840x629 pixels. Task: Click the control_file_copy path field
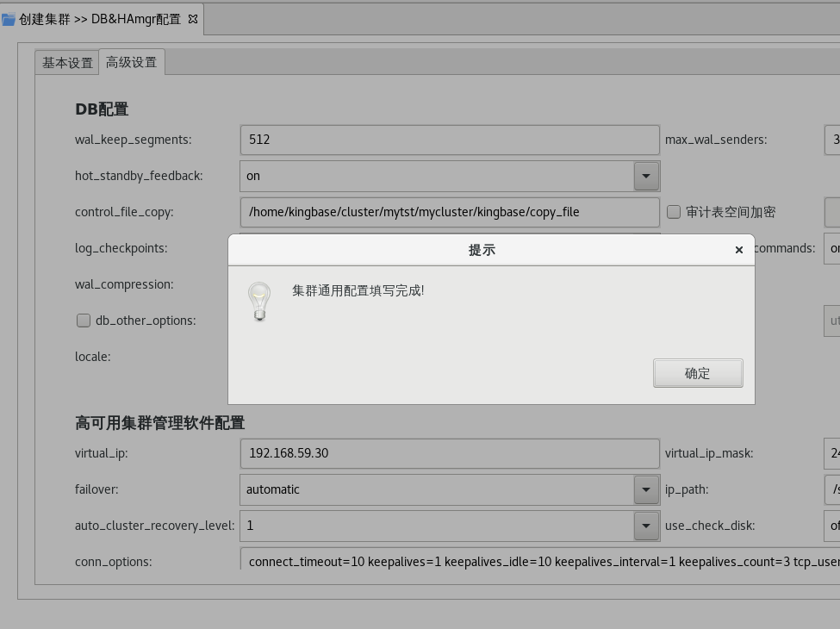pos(449,212)
